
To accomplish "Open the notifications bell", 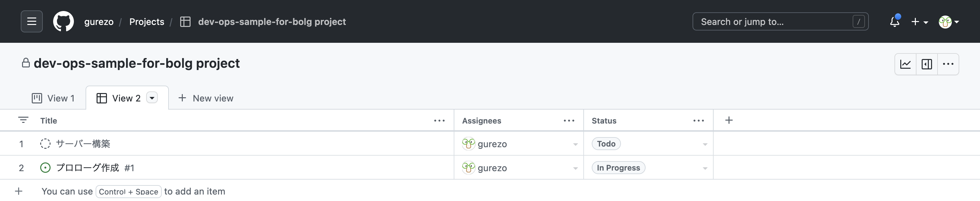I will pyautogui.click(x=894, y=22).
